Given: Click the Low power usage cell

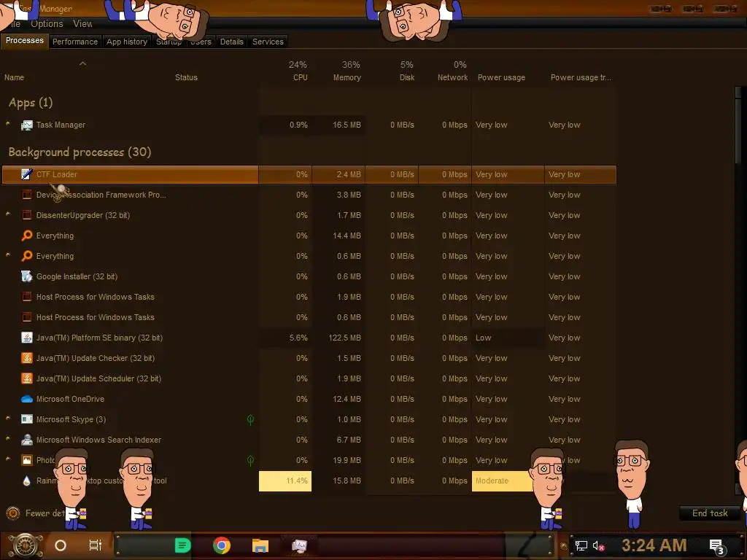Looking at the screenshot, I should tap(508, 338).
